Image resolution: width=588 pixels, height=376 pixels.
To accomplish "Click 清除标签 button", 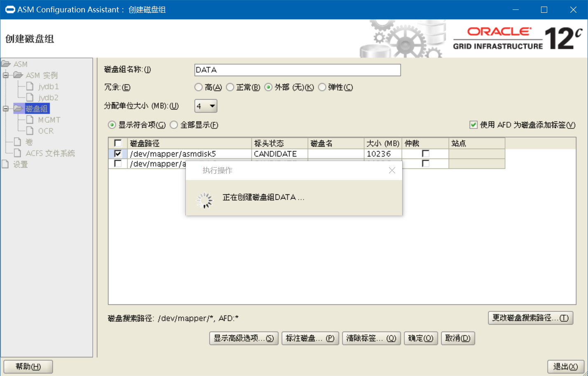I will (371, 338).
